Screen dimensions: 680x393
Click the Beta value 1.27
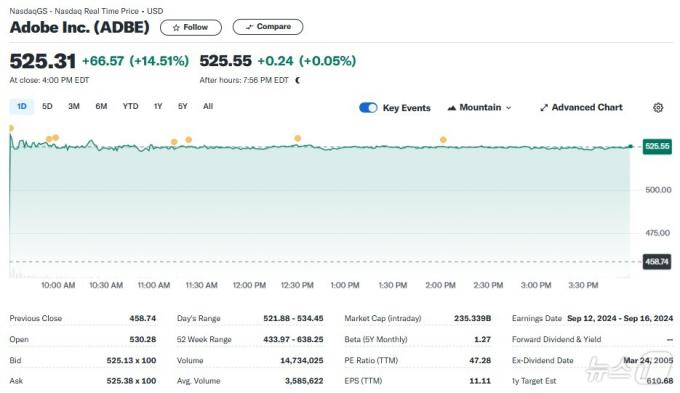482,339
